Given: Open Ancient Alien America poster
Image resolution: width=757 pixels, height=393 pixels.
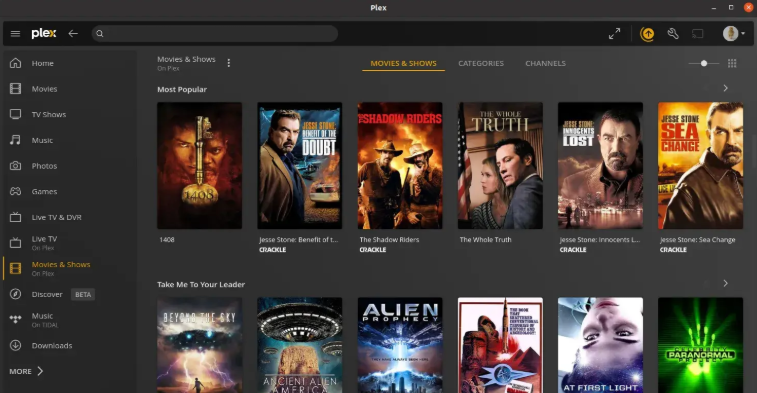Looking at the screenshot, I should point(300,345).
